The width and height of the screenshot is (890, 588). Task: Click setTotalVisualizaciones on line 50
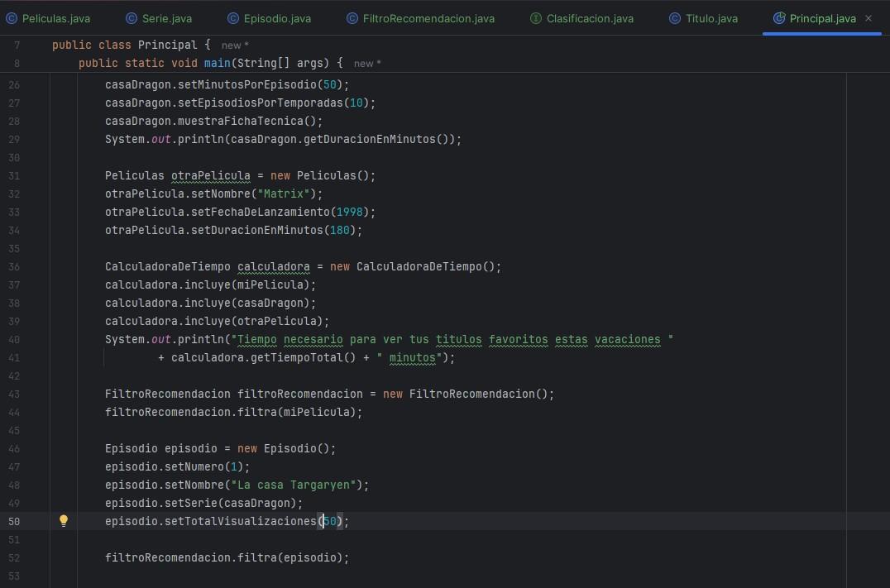pyautogui.click(x=240, y=521)
